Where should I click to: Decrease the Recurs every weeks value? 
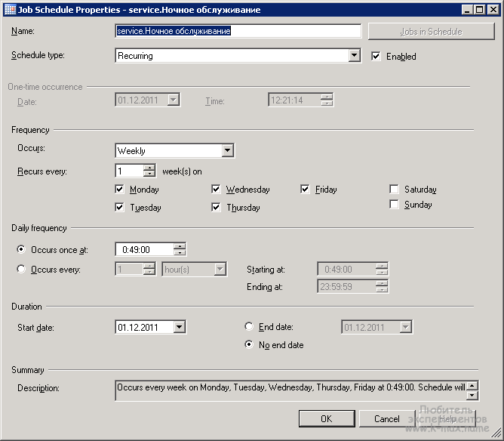click(x=149, y=174)
